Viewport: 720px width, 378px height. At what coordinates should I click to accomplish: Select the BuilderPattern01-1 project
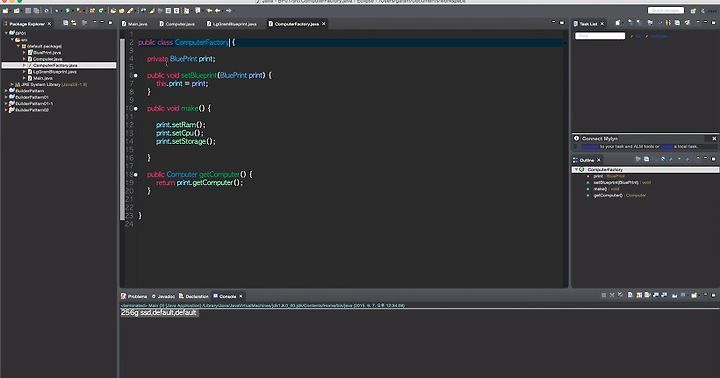tap(31, 104)
